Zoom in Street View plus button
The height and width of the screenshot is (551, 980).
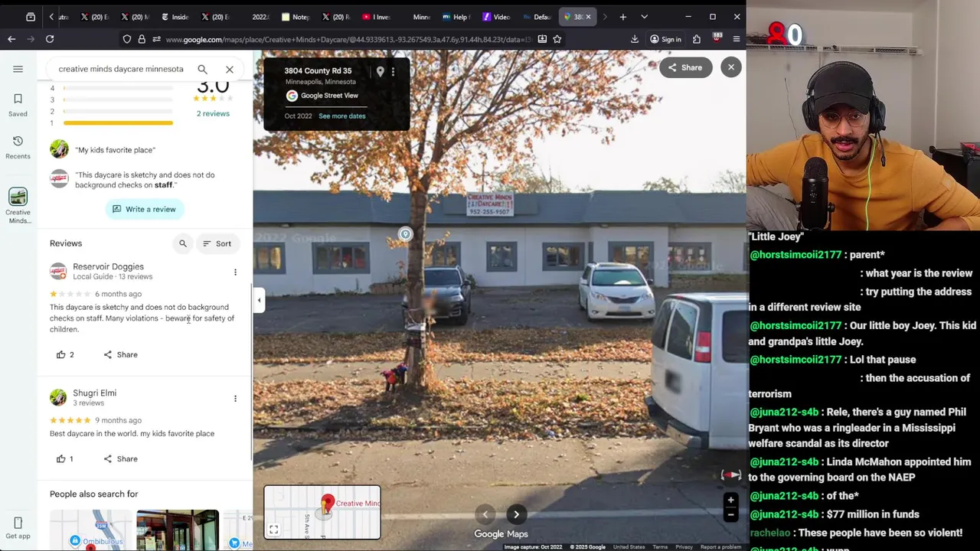coord(730,500)
